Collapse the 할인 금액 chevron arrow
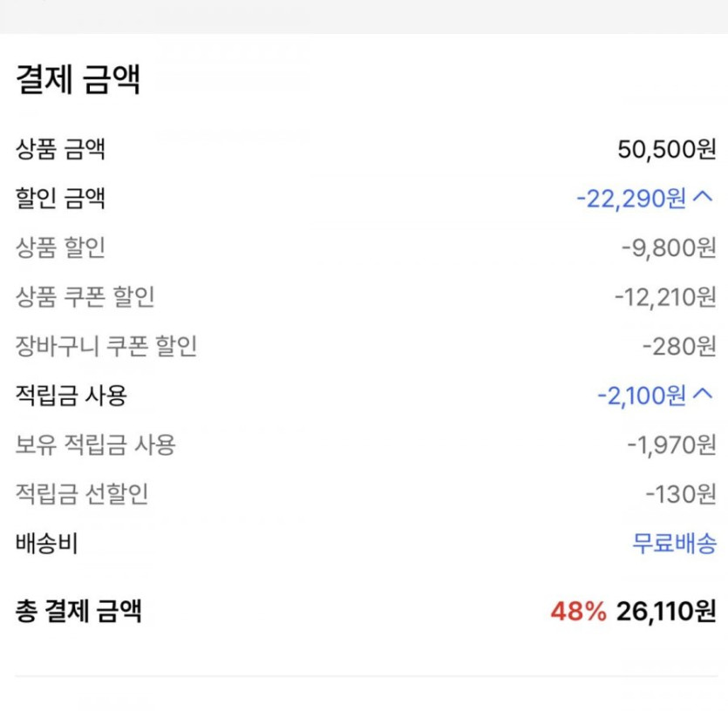Screen dimensions: 728x711 (x=704, y=199)
